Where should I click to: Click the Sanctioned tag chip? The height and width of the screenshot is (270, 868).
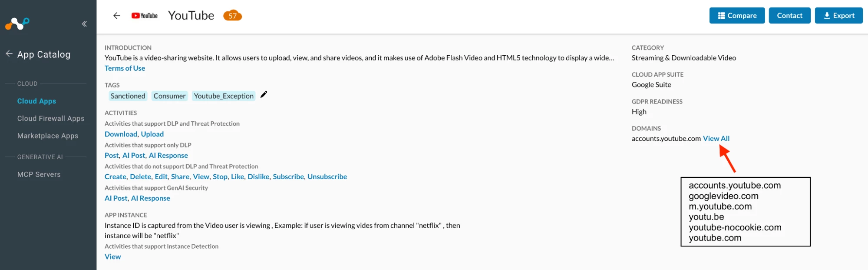128,96
